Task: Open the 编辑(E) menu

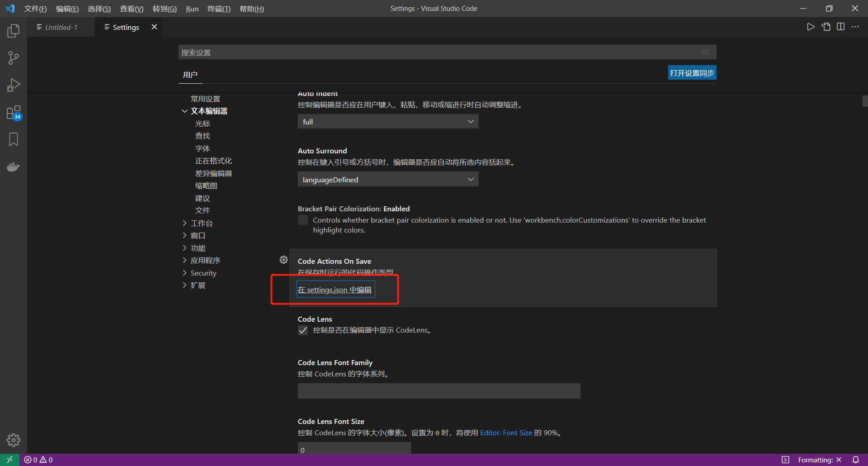Action: click(67, 9)
